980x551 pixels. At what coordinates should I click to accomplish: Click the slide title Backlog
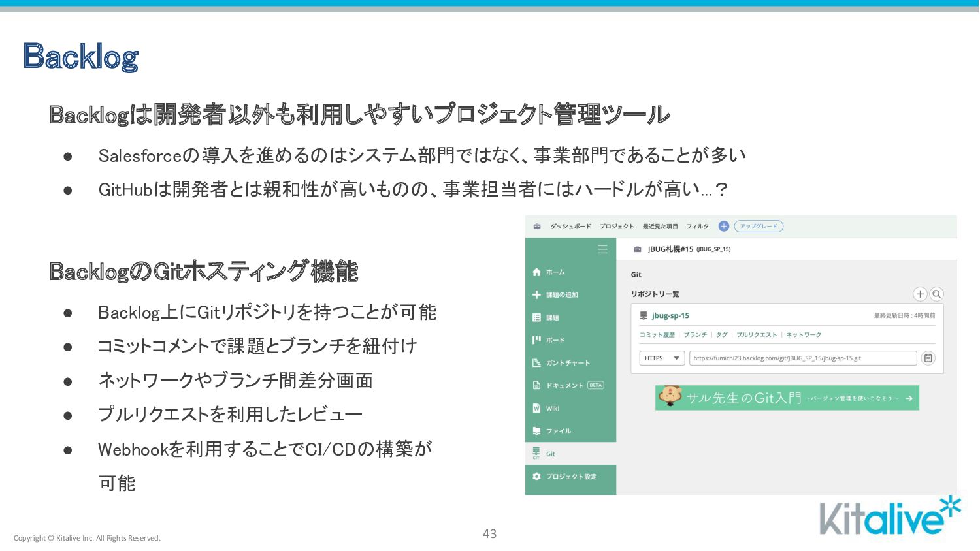80,57
